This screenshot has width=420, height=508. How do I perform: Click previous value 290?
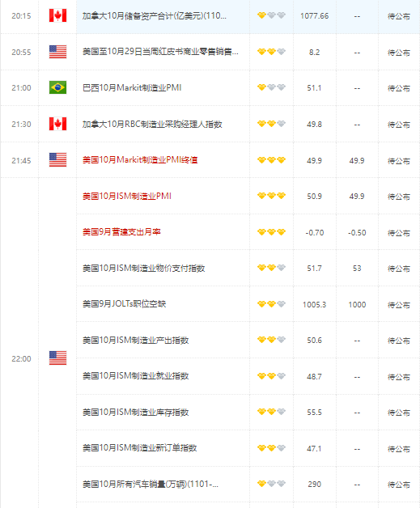[x=314, y=484]
